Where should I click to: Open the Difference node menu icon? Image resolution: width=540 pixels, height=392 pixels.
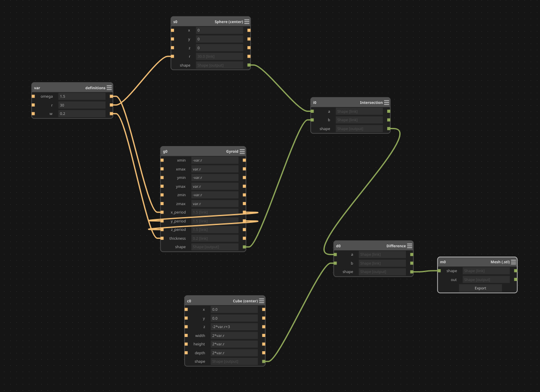[409, 246]
